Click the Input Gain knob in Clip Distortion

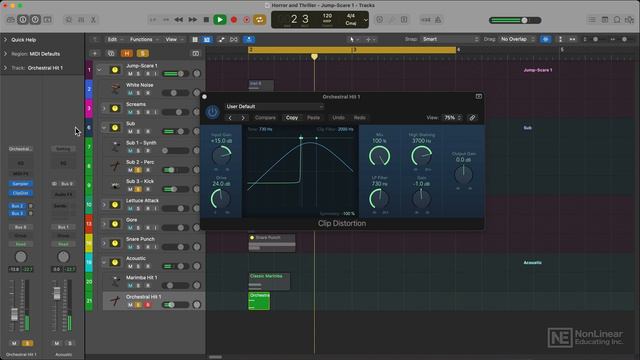(222, 156)
